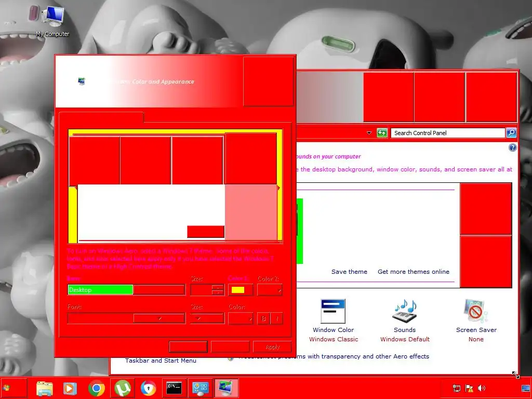
Task: Open the font Color dropdown
Action: 241,318
